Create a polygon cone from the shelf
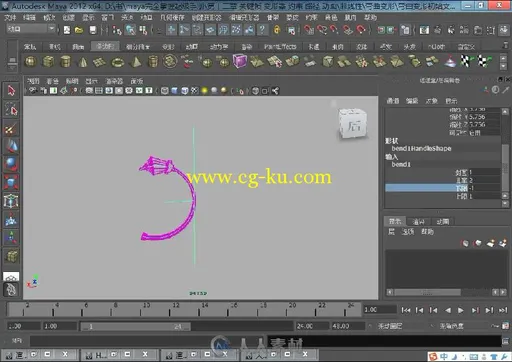Image resolution: width=512 pixels, height=362 pixels. 83,62
